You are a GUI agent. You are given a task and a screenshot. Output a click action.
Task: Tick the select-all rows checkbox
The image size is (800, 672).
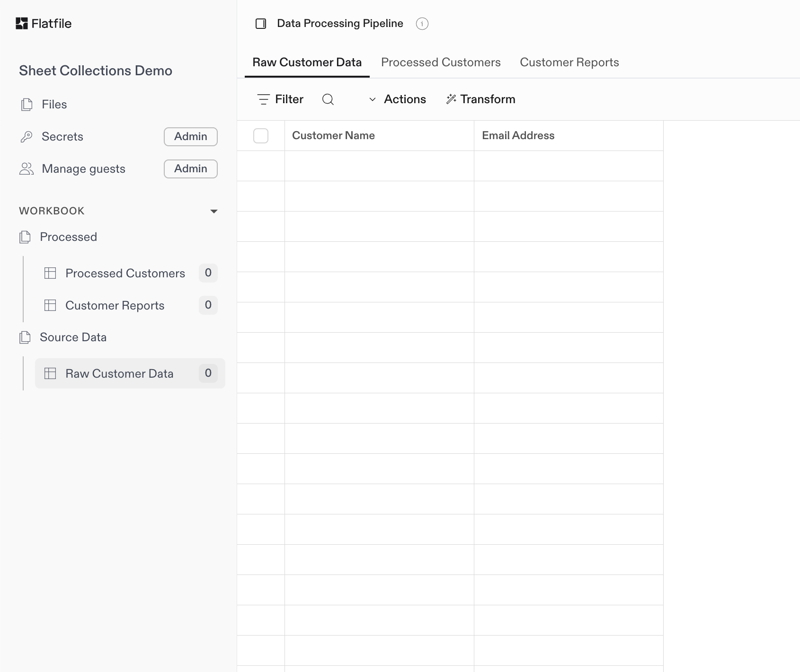click(261, 136)
